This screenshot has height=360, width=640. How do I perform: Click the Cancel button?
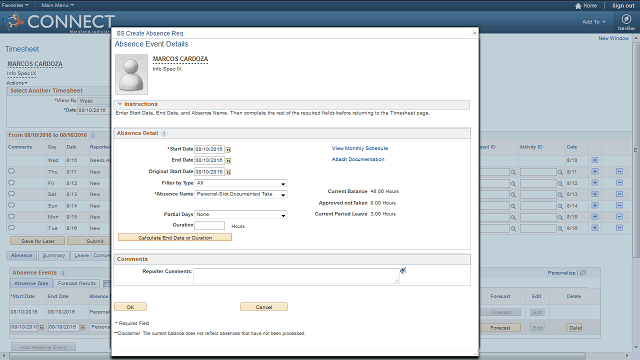[x=264, y=307]
